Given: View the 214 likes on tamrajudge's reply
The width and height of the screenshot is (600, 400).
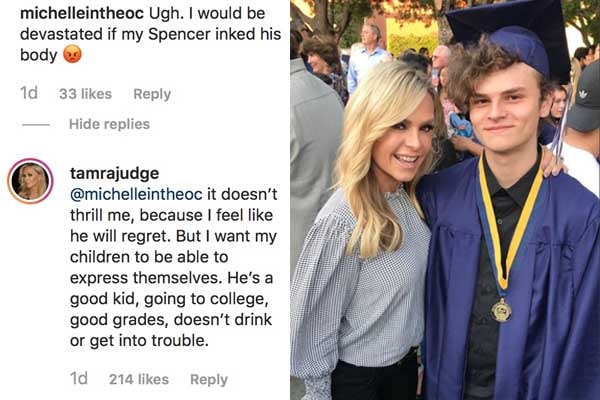Looking at the screenshot, I should click(139, 379).
